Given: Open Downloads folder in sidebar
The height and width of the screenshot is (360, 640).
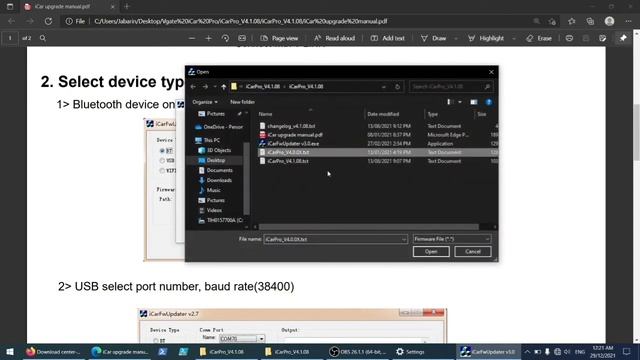Looking at the screenshot, I should coord(215,180).
